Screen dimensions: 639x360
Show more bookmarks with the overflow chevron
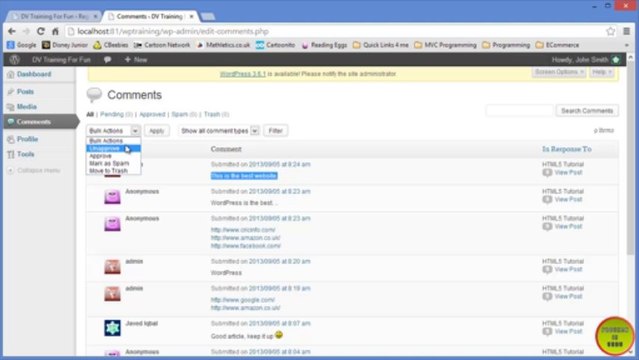click(627, 45)
